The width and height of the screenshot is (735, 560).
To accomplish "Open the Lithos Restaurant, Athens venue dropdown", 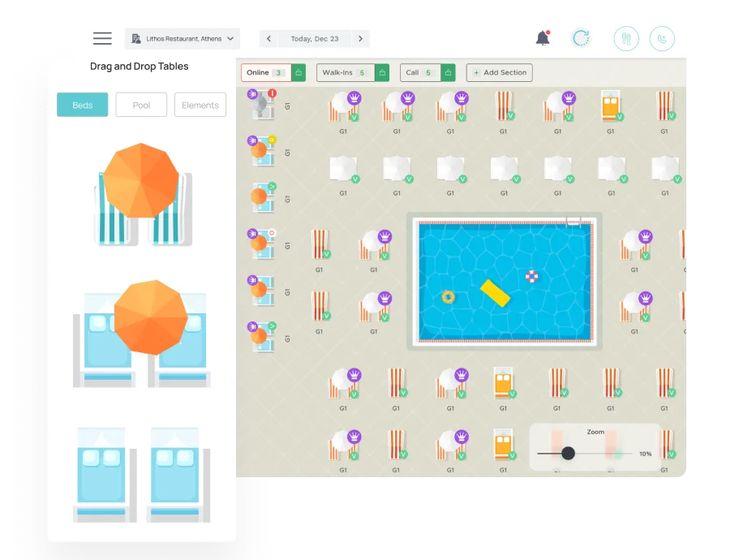I will point(183,39).
